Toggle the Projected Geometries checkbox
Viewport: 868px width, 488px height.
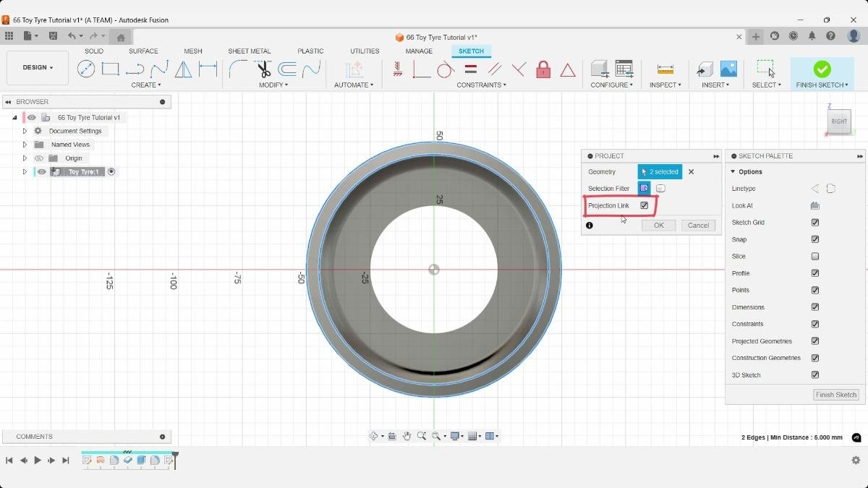click(815, 341)
